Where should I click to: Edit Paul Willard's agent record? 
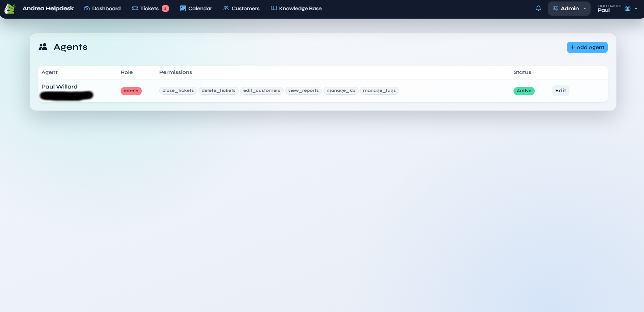(x=560, y=91)
